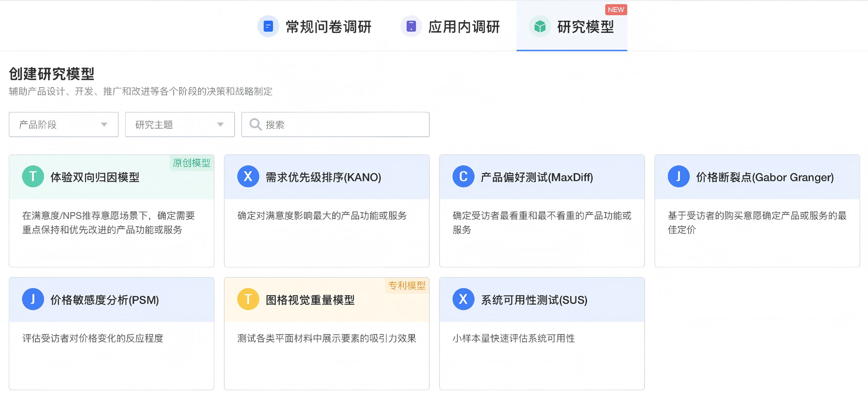This screenshot has height=398, width=868.
Task: Click the description 小样本量快速评估系统可用性
Action: (x=514, y=338)
